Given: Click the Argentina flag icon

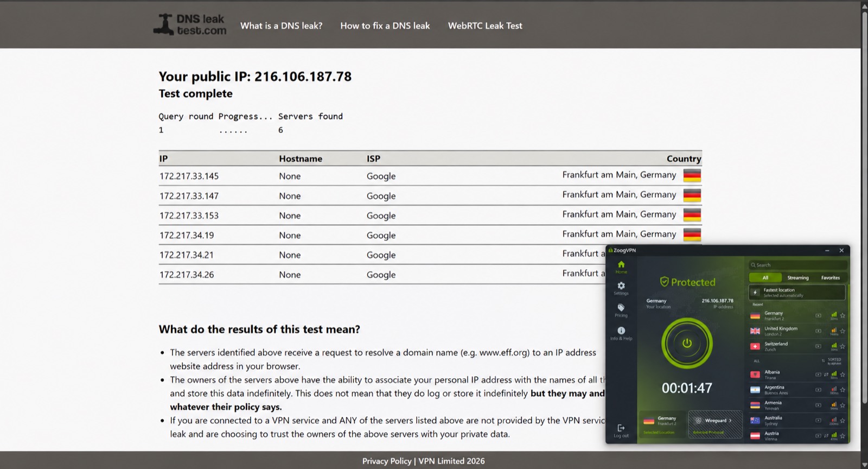Looking at the screenshot, I should point(755,390).
